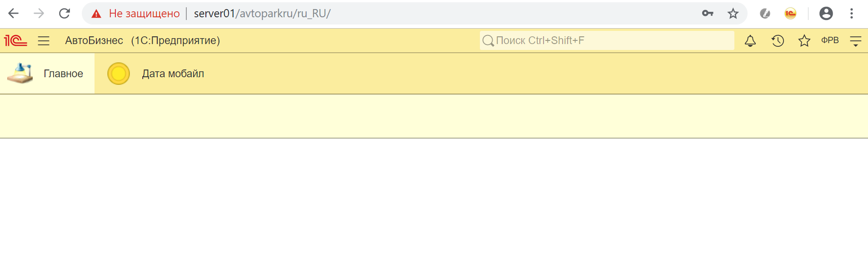868x258 pixels.
Task: Open 1C favorites star
Action: pyautogui.click(x=804, y=41)
